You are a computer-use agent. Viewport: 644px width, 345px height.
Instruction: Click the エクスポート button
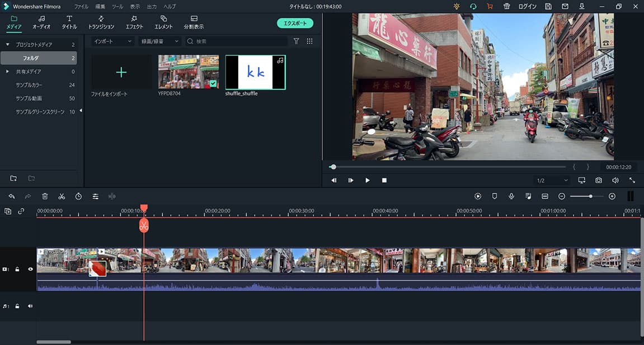[x=295, y=23]
